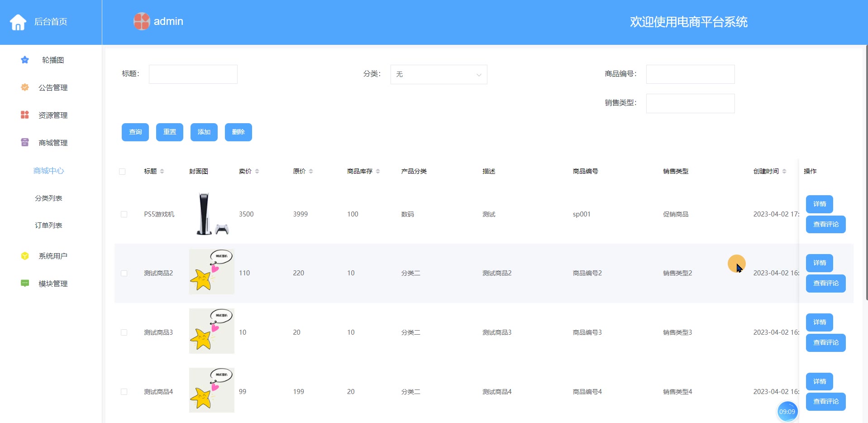Click the admin avatar icon
This screenshot has height=423, width=868.
[142, 21]
